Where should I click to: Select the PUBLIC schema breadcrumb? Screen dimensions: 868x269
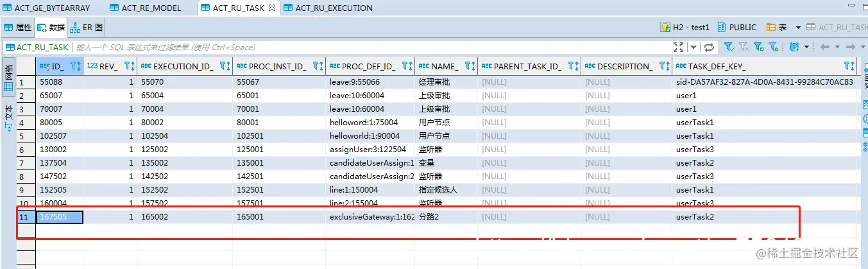[x=737, y=28]
